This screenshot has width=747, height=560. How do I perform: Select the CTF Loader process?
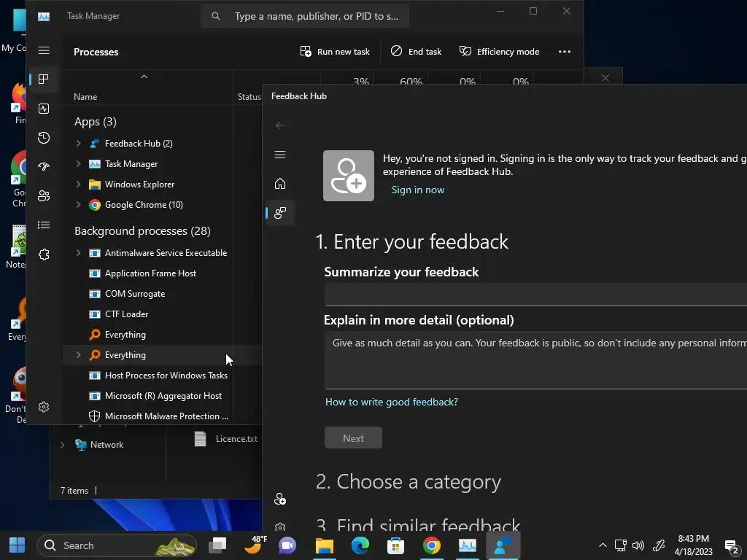tap(162, 314)
